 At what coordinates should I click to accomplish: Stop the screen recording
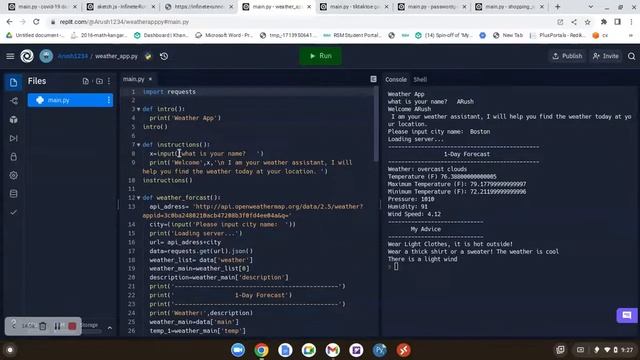click(x=72, y=326)
